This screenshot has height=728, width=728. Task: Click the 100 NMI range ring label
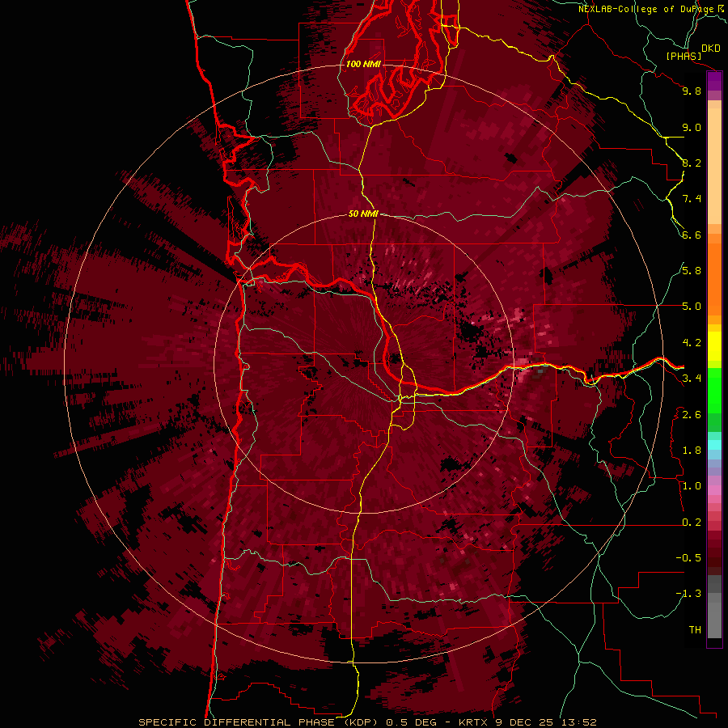tap(363, 64)
